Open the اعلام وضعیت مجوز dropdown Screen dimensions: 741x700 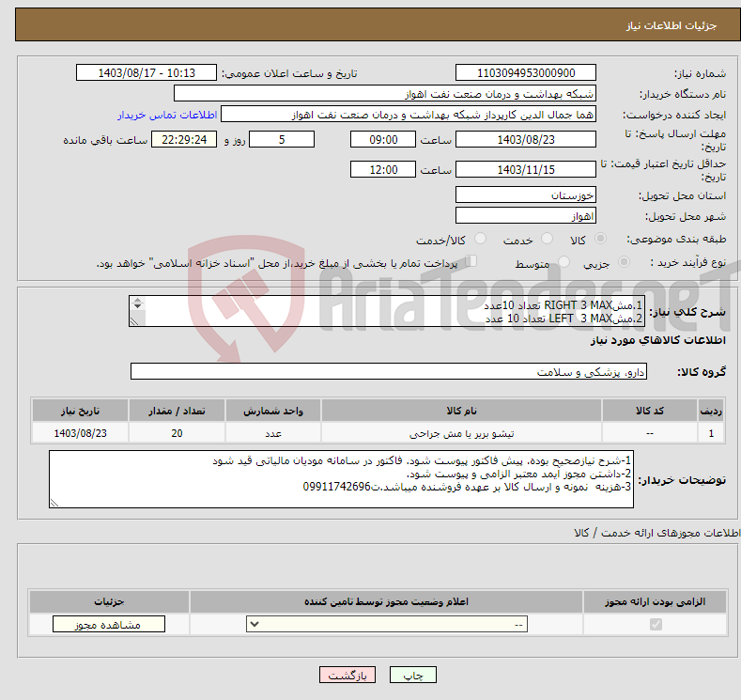pyautogui.click(x=387, y=625)
